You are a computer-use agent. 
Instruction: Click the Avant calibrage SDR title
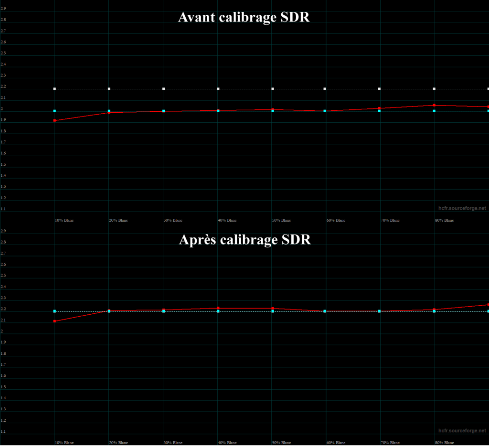coord(244,18)
